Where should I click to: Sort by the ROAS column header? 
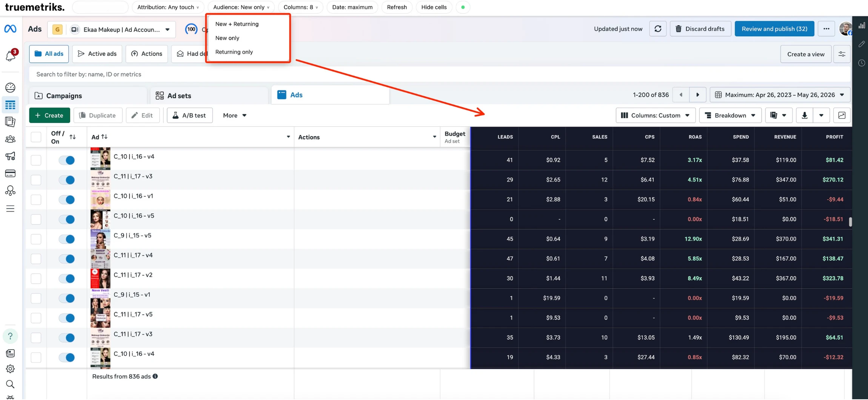[x=695, y=137]
